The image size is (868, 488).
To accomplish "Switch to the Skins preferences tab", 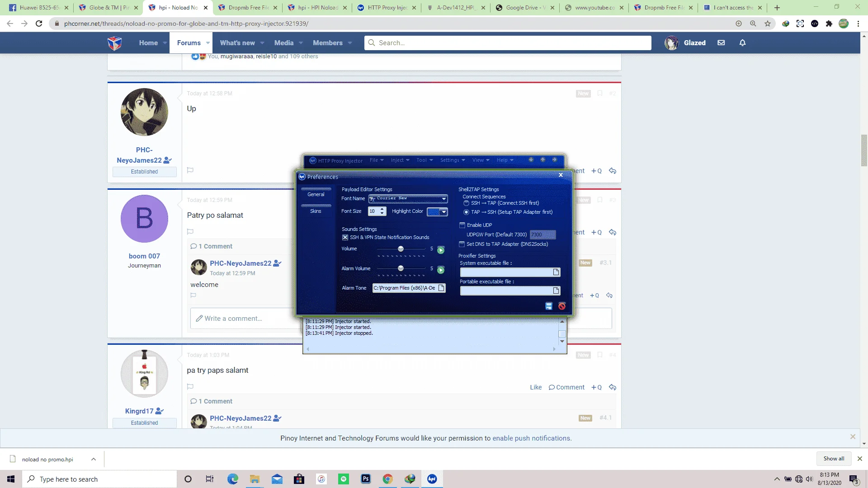I will [x=316, y=211].
